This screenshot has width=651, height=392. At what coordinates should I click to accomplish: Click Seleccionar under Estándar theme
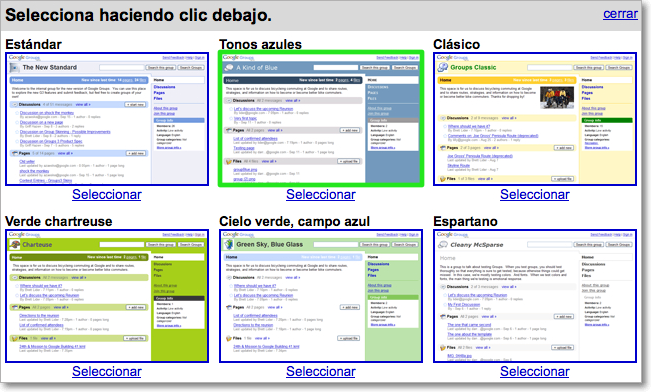click(x=107, y=194)
